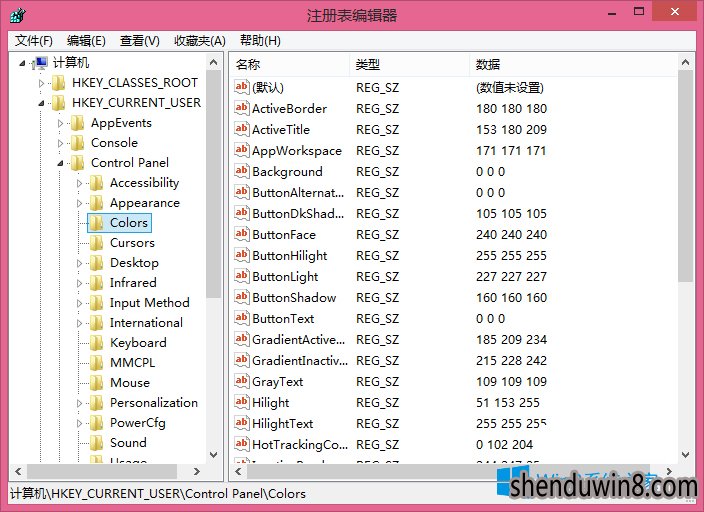Screen dimensions: 704x512
Task: Click the values list scroll up arrow
Action: point(685,62)
